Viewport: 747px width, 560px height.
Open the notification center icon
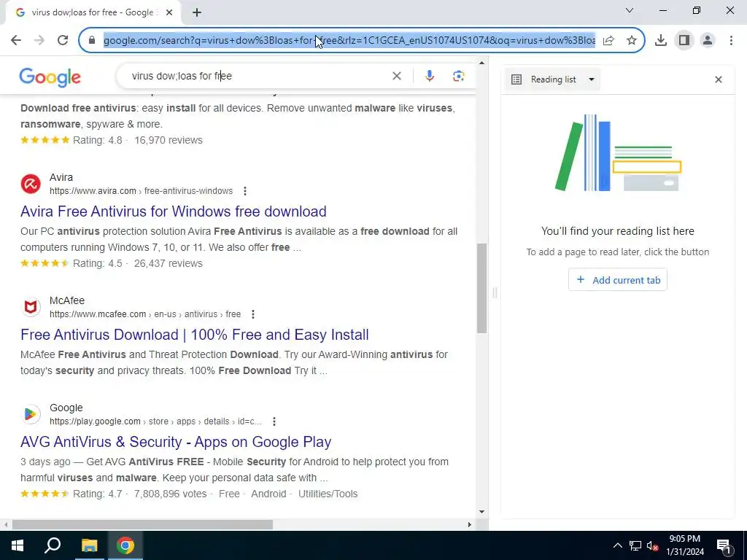(723, 545)
